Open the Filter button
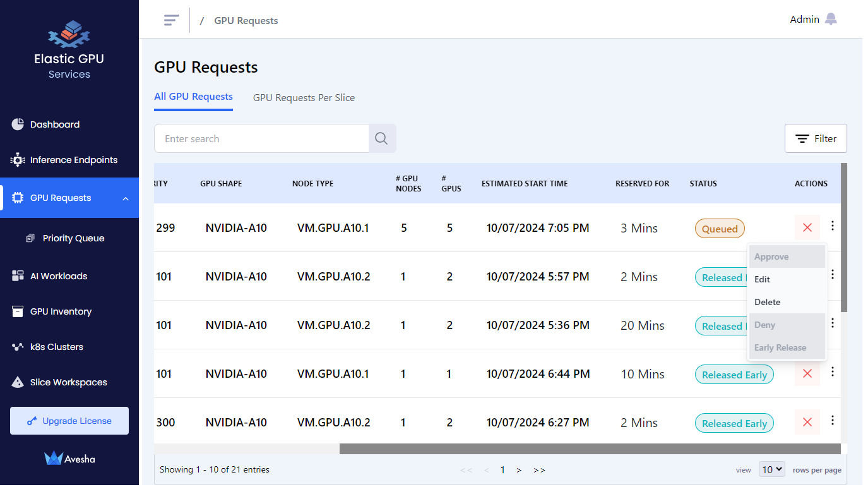This screenshot has width=868, height=494. click(816, 138)
